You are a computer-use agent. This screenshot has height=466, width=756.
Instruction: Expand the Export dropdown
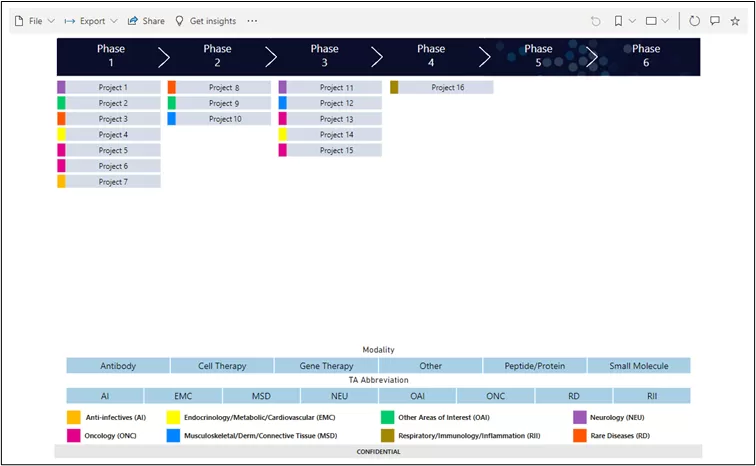click(x=90, y=21)
